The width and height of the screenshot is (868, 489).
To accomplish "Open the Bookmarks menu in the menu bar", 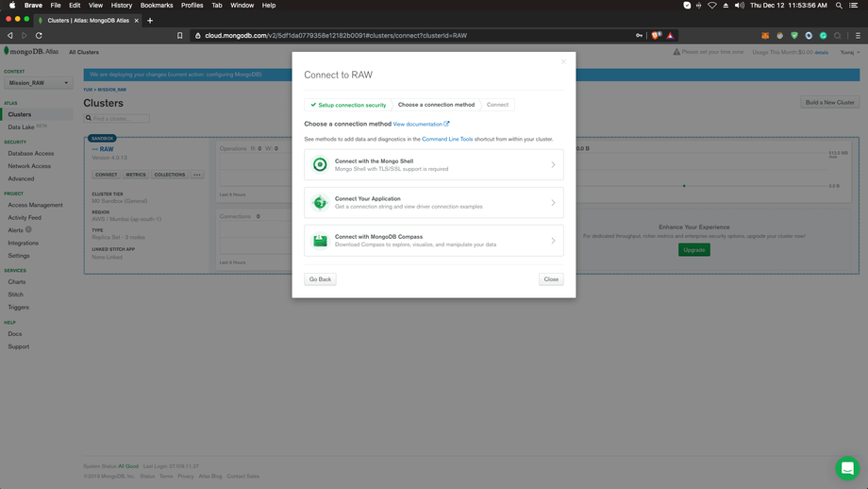I will point(157,6).
